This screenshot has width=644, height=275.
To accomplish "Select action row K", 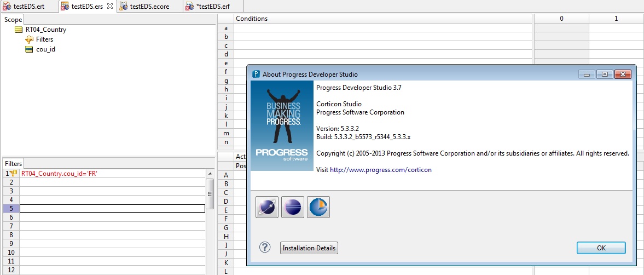I will point(225,262).
